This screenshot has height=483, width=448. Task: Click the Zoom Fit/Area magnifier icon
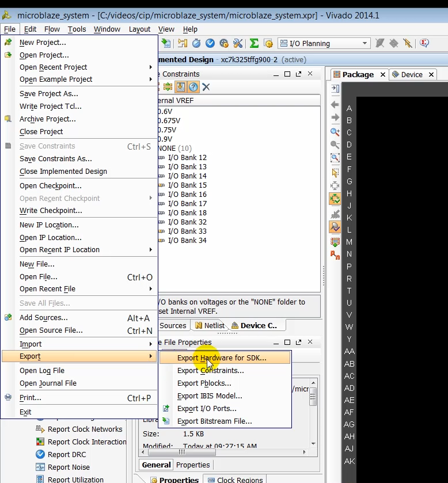(335, 158)
